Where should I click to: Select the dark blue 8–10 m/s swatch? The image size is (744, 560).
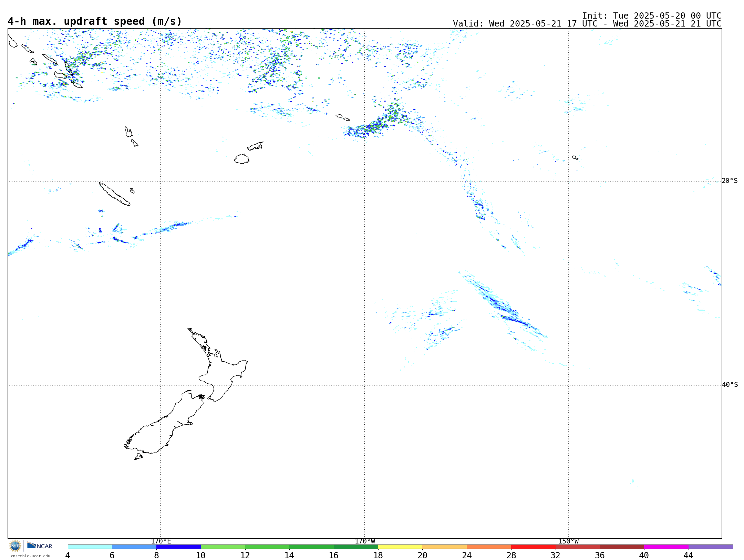[178, 547]
